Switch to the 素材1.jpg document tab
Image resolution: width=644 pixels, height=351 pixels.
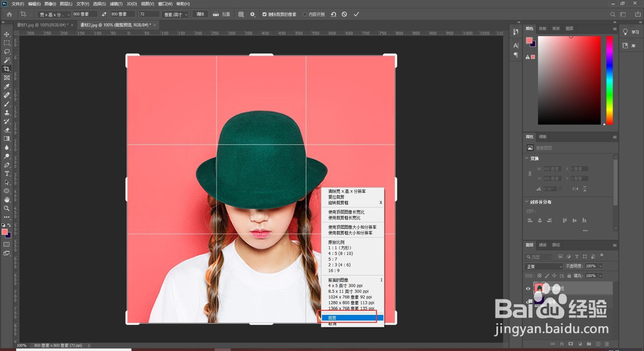(42, 25)
